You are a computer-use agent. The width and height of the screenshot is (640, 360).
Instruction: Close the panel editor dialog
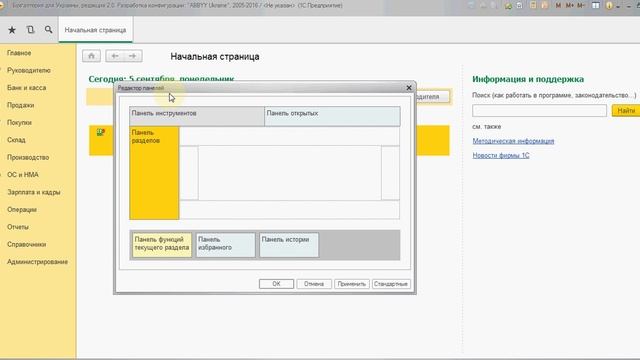(409, 88)
